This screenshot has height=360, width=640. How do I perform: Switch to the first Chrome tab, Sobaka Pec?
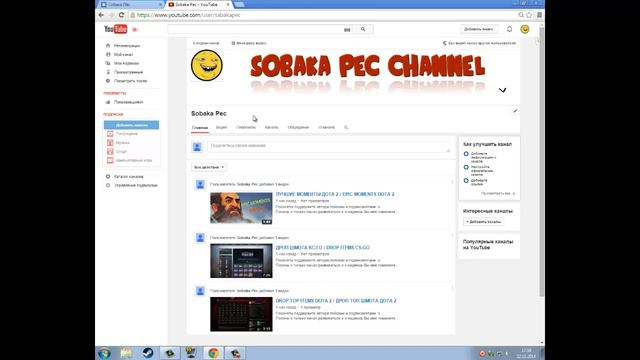pyautogui.click(x=130, y=4)
